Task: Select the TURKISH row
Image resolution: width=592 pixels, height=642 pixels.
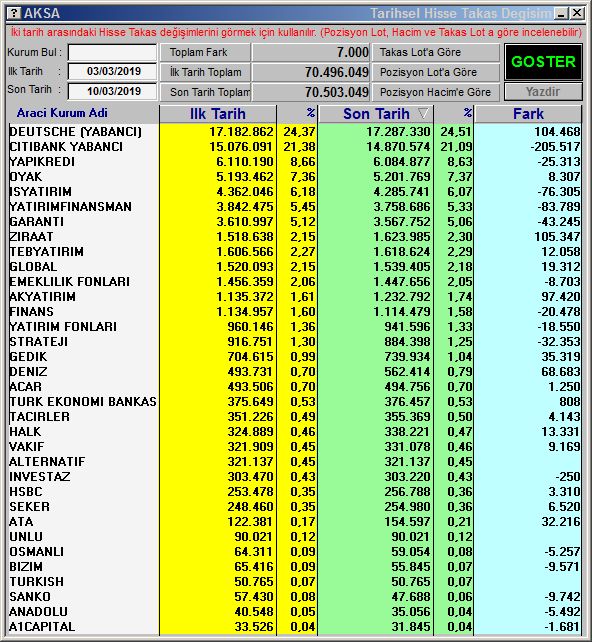Action: 295,582
